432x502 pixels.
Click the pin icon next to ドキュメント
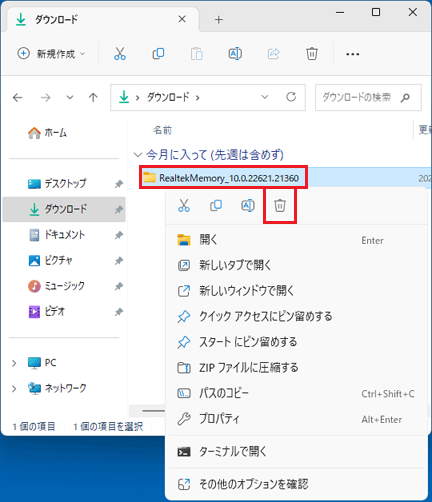(119, 235)
